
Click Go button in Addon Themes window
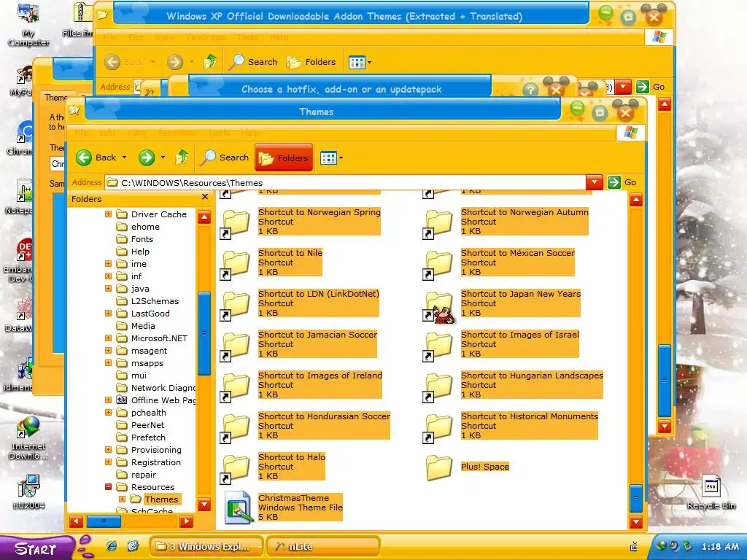[x=651, y=87]
